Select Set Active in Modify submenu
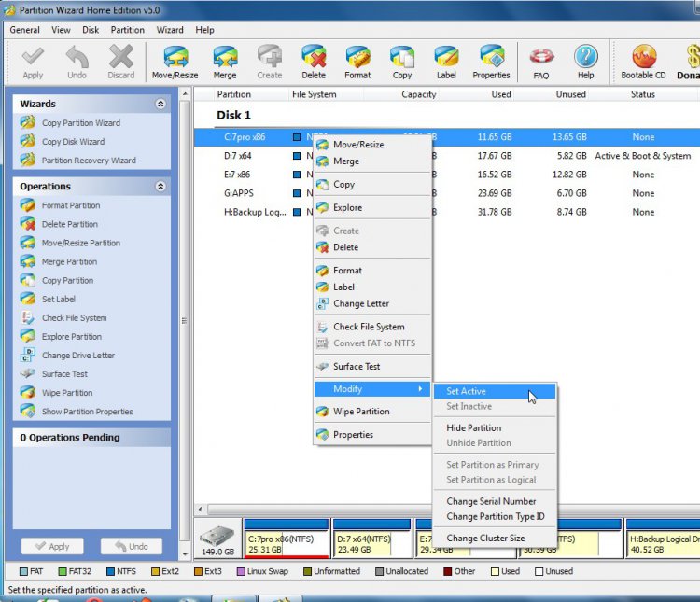Viewport: 700px width, 602px height. 494,391
